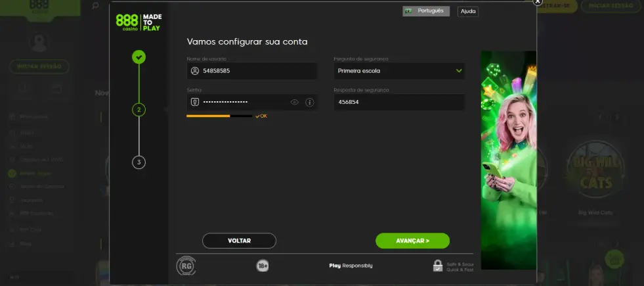Click Iniciar Sessão button in background sidebar
This screenshot has height=286, width=644.
(x=39, y=66)
